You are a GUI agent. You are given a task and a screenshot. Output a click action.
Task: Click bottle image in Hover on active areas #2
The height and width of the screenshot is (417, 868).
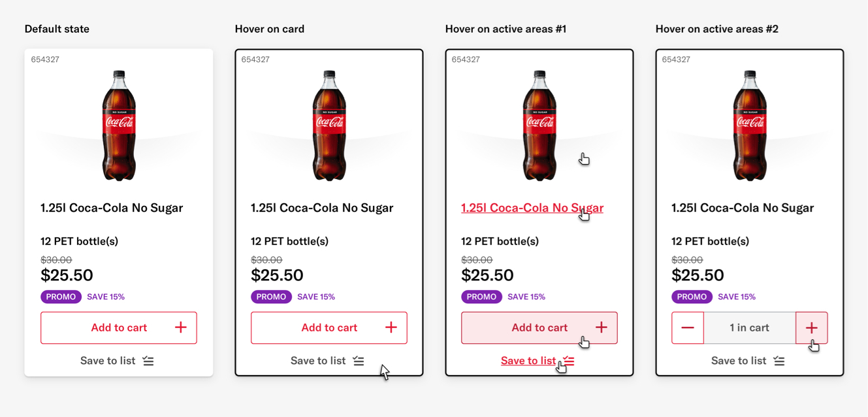tap(750, 125)
